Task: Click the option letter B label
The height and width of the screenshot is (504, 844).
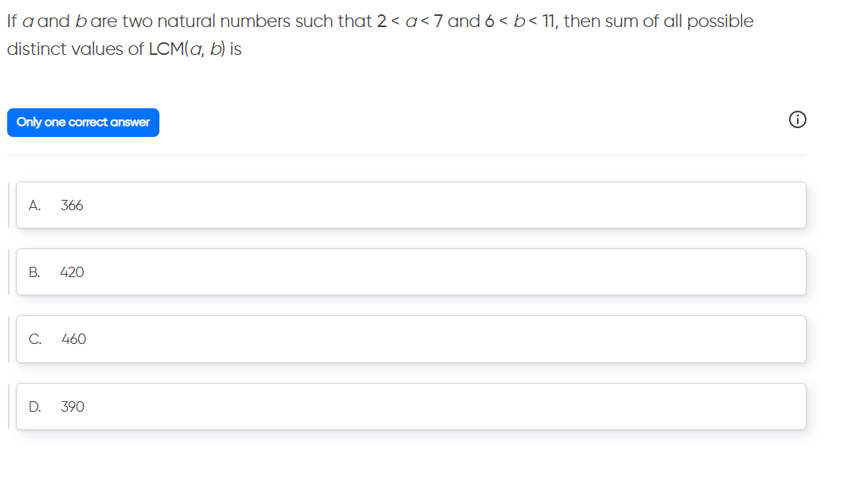Action: [x=33, y=272]
